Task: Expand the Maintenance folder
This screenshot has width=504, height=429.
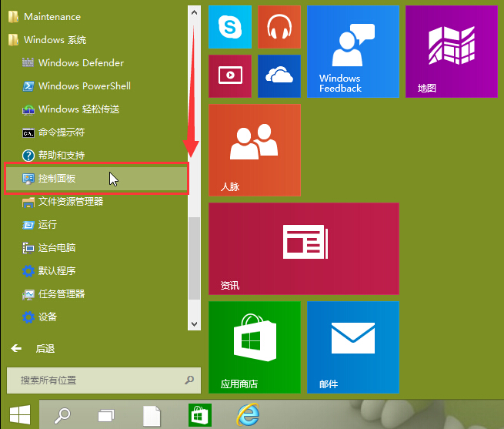Action: [x=52, y=17]
